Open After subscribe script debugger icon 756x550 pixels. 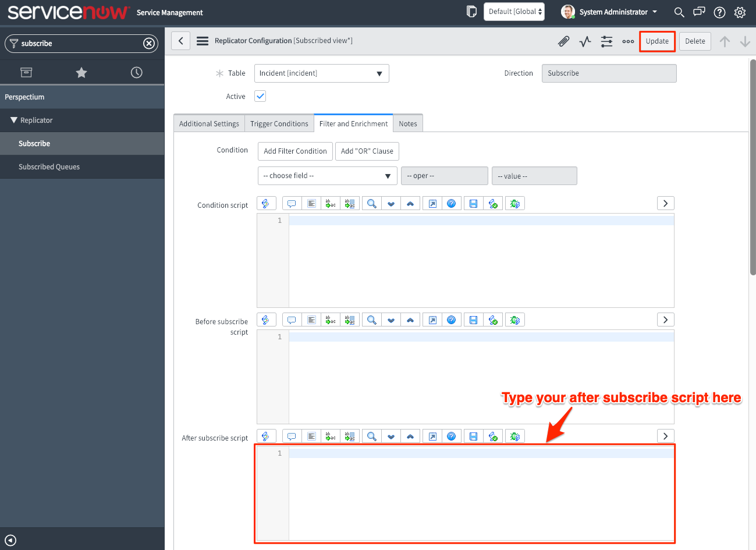[x=514, y=436]
